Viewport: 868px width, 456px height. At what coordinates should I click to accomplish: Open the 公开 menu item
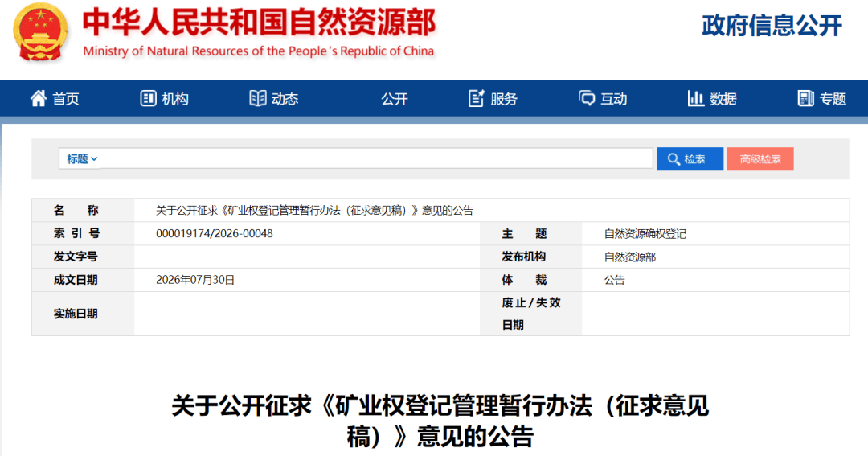[x=394, y=99]
